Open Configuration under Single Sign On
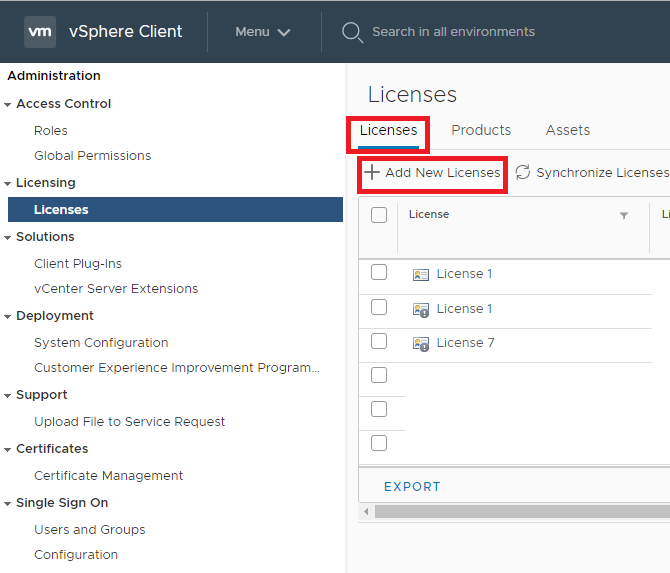Image resolution: width=670 pixels, height=573 pixels. coord(76,555)
